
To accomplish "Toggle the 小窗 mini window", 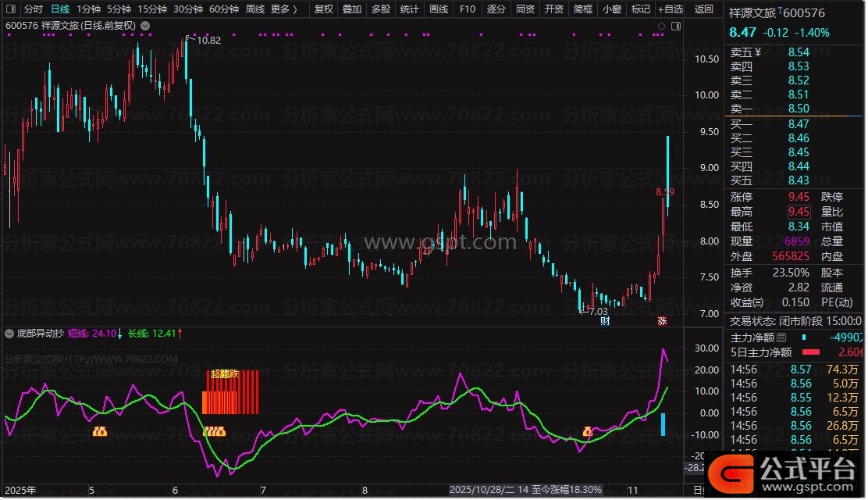I will pos(611,9).
